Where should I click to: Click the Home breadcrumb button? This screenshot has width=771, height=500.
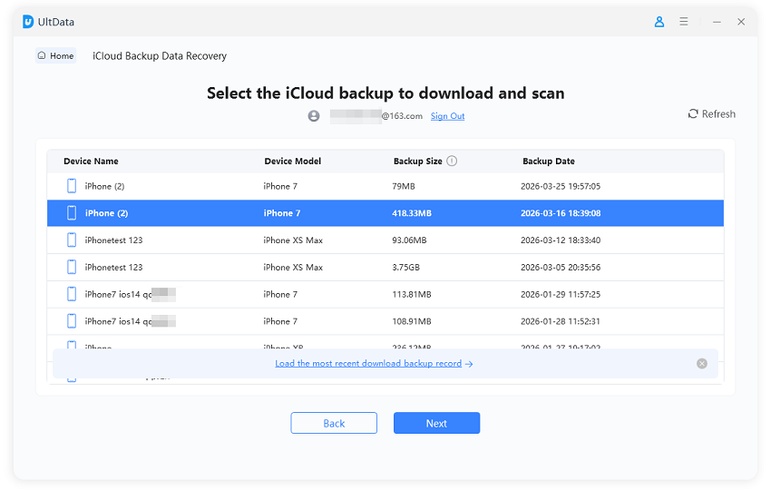(x=56, y=56)
